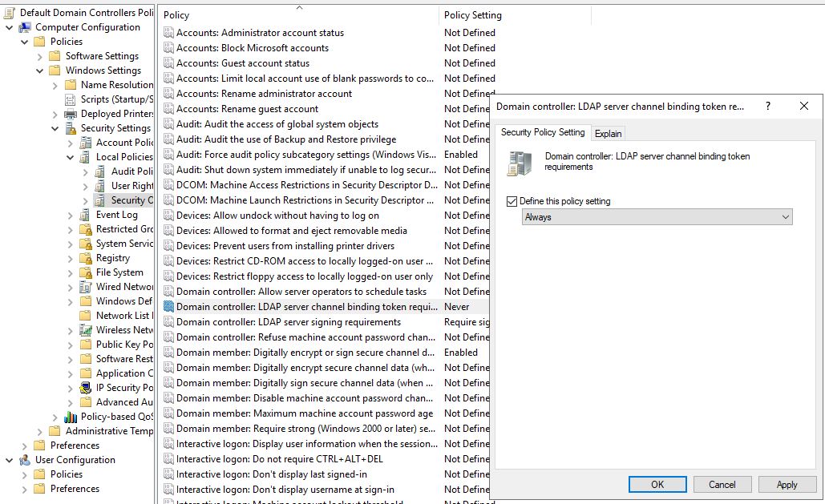This screenshot has width=825, height=504.
Task: Click the IP Security Policies icon
Action: tap(86, 388)
